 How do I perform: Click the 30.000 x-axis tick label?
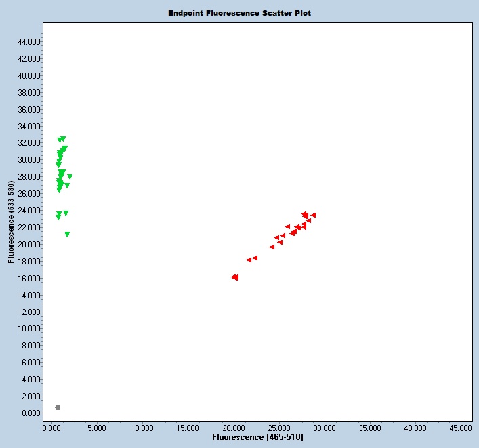pyautogui.click(x=325, y=428)
